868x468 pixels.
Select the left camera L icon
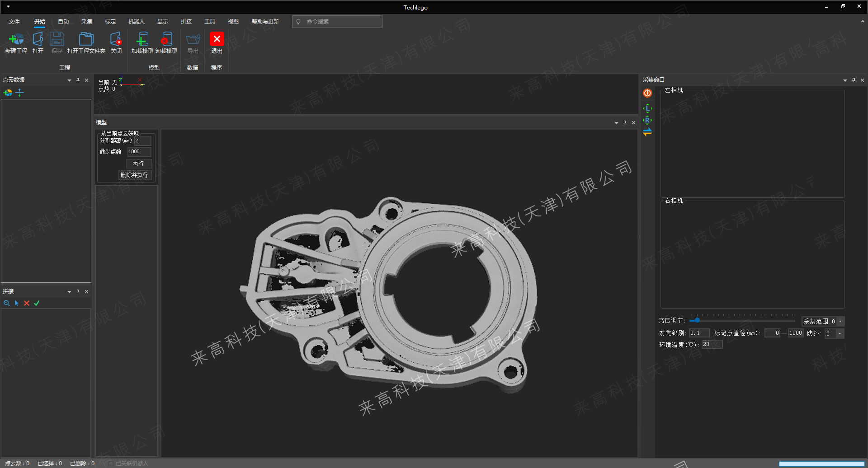point(647,108)
